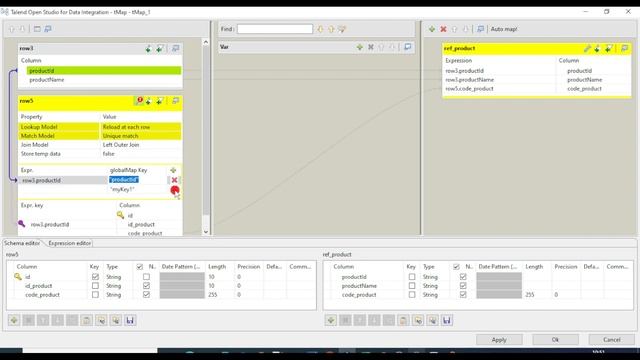Minimize the ref_product output table
Screen dimensions: 640x360
pyautogui.click(x=624, y=49)
